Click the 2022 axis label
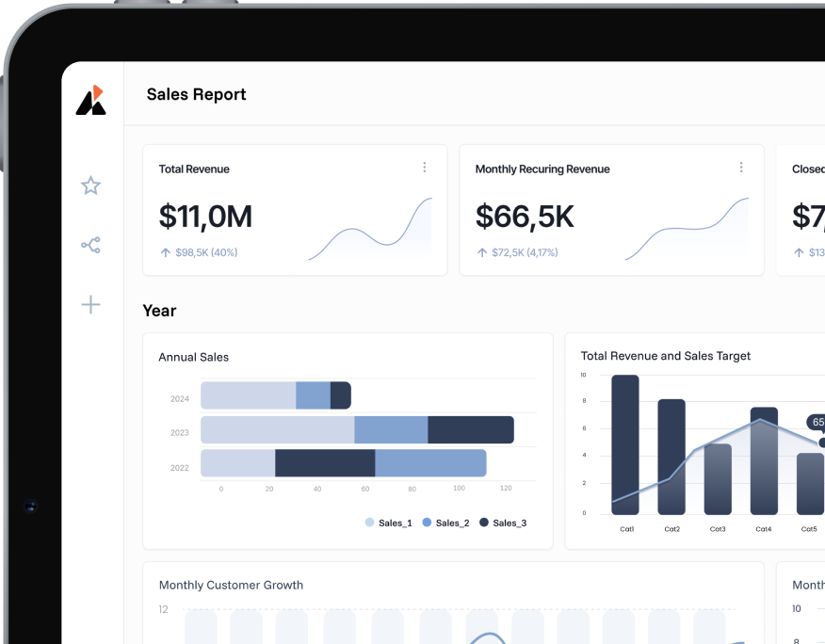The width and height of the screenshot is (825, 644). (x=180, y=468)
